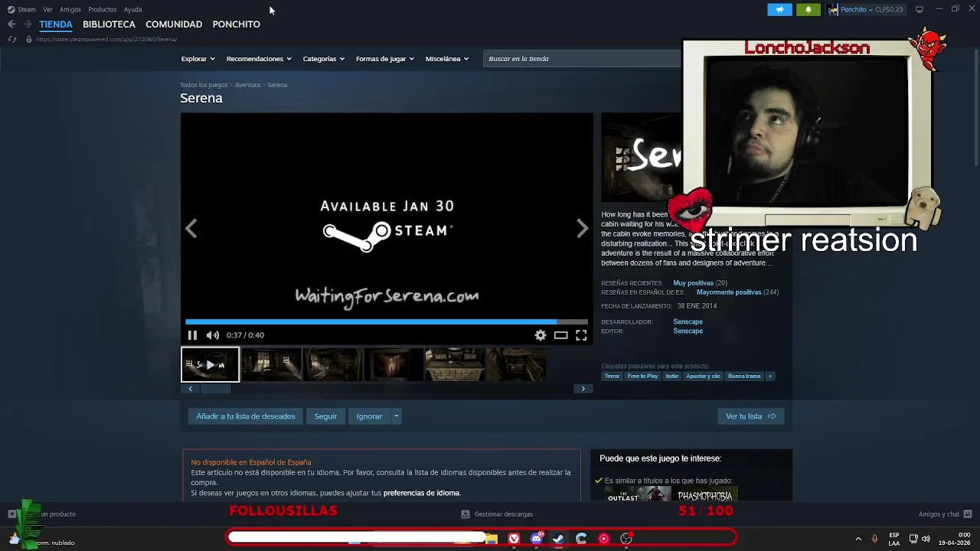Open preferencias de idioma link

click(x=421, y=494)
